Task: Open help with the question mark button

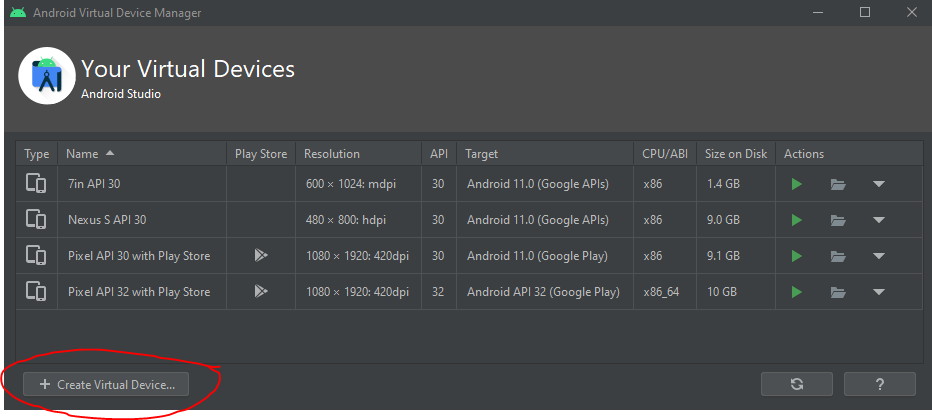Action: click(880, 384)
